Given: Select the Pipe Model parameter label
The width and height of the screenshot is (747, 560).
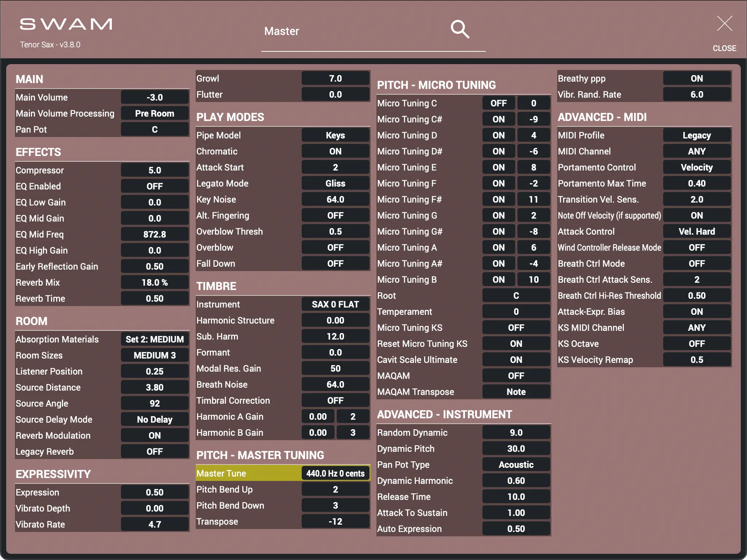Looking at the screenshot, I should point(219,135).
